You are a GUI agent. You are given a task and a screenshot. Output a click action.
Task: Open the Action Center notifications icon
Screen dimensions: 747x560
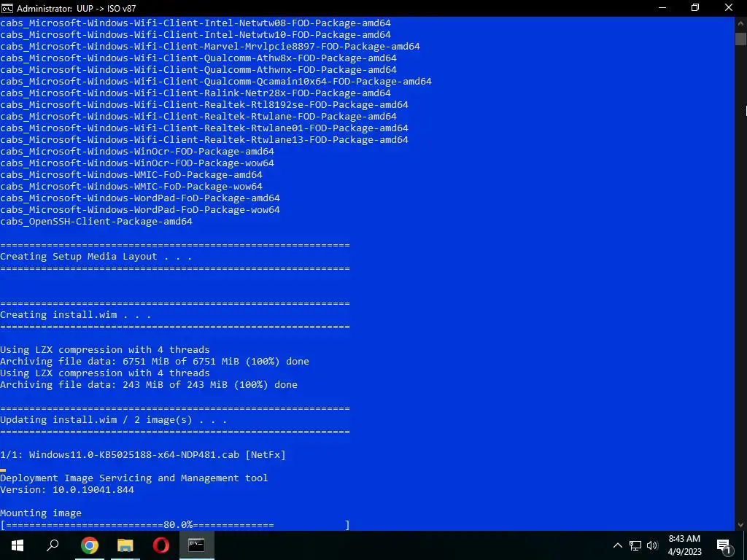[724, 545]
